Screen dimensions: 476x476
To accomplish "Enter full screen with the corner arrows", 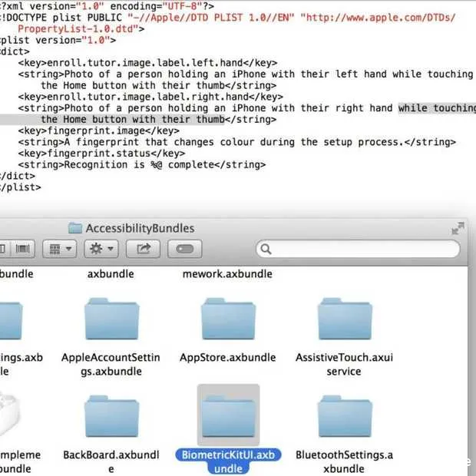I will [458, 228].
